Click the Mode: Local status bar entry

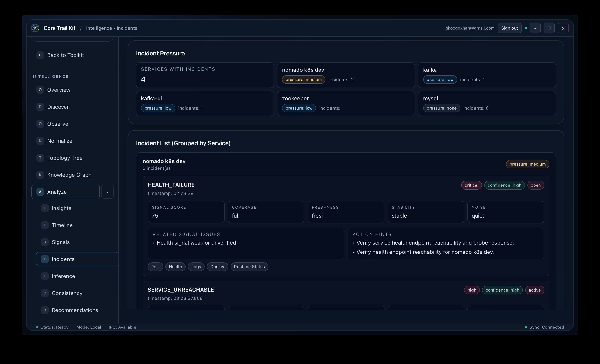[89, 327]
